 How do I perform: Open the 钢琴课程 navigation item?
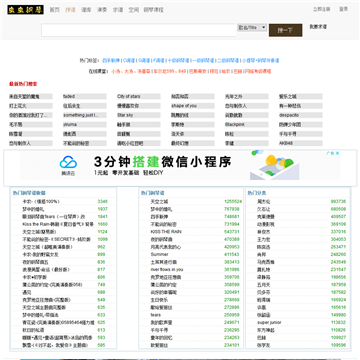(154, 10)
